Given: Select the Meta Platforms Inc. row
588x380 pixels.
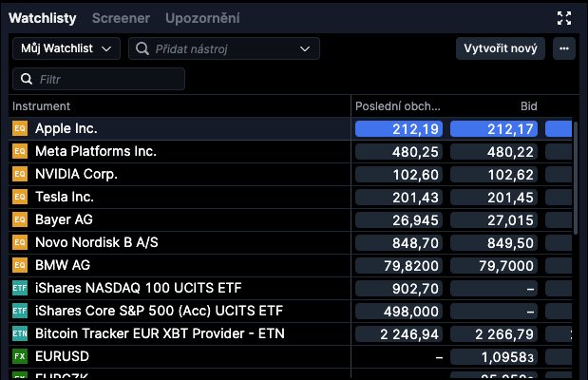Looking at the screenshot, I should pos(96,151).
